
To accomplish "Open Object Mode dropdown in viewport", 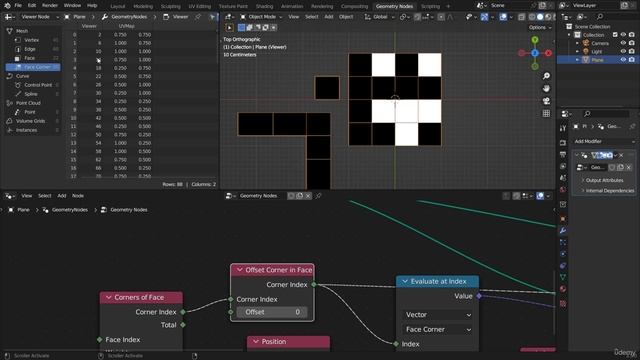I will (261, 17).
